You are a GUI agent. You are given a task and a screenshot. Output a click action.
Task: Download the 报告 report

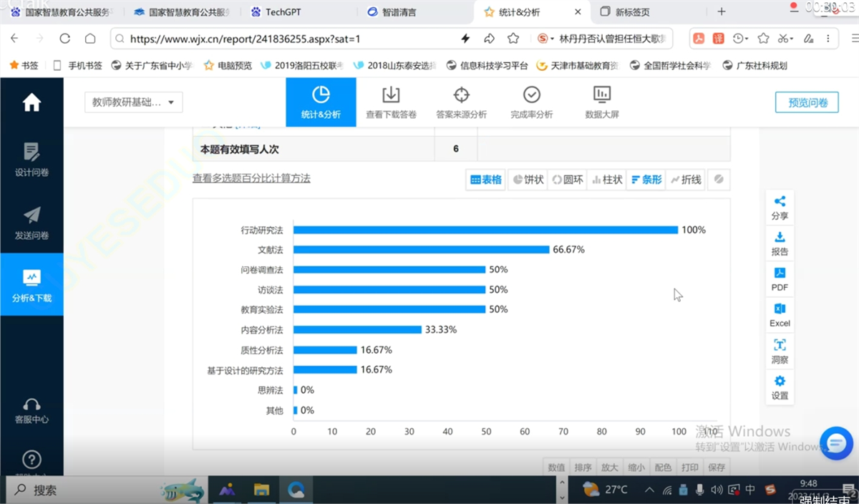(780, 244)
